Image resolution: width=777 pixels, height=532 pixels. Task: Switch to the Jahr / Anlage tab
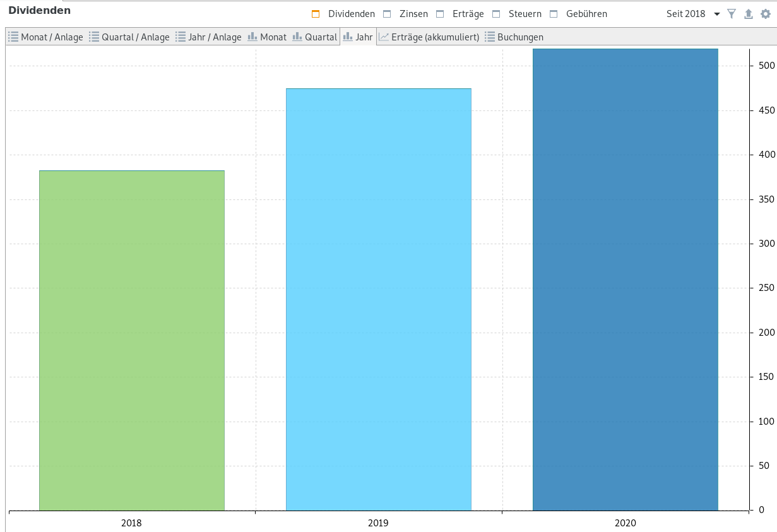[x=208, y=37]
